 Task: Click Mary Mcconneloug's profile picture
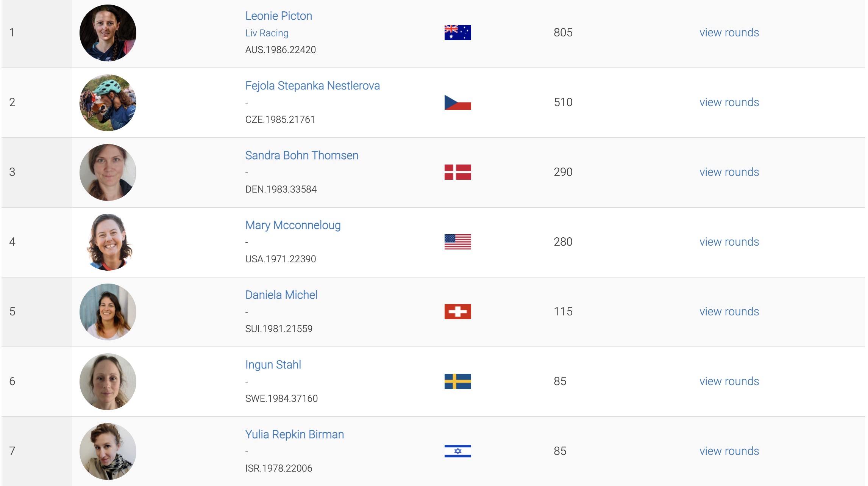[108, 242]
